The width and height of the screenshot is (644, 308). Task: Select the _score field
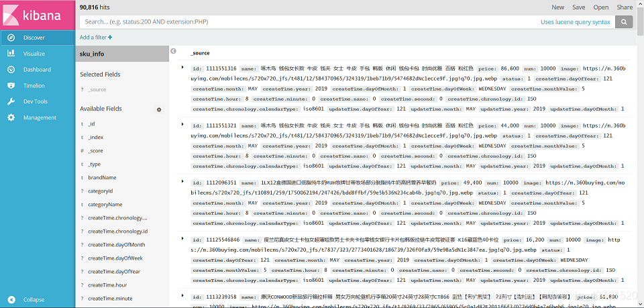(95, 151)
